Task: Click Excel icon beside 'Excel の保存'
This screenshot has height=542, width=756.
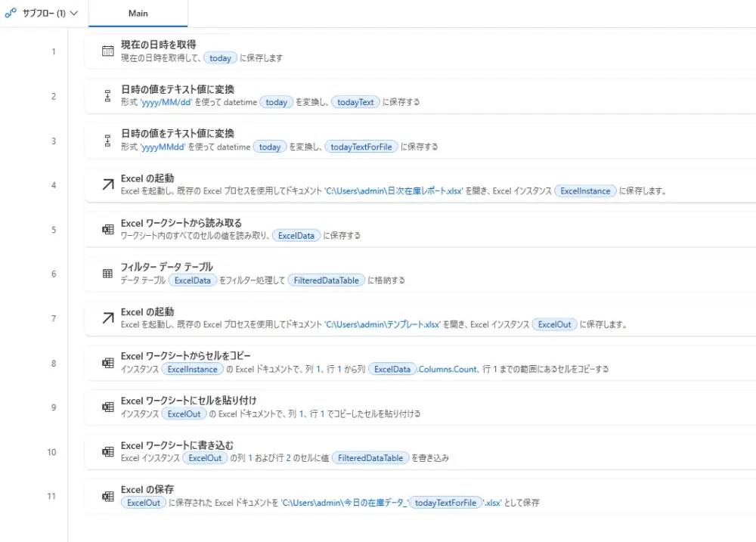Action: [x=107, y=497]
